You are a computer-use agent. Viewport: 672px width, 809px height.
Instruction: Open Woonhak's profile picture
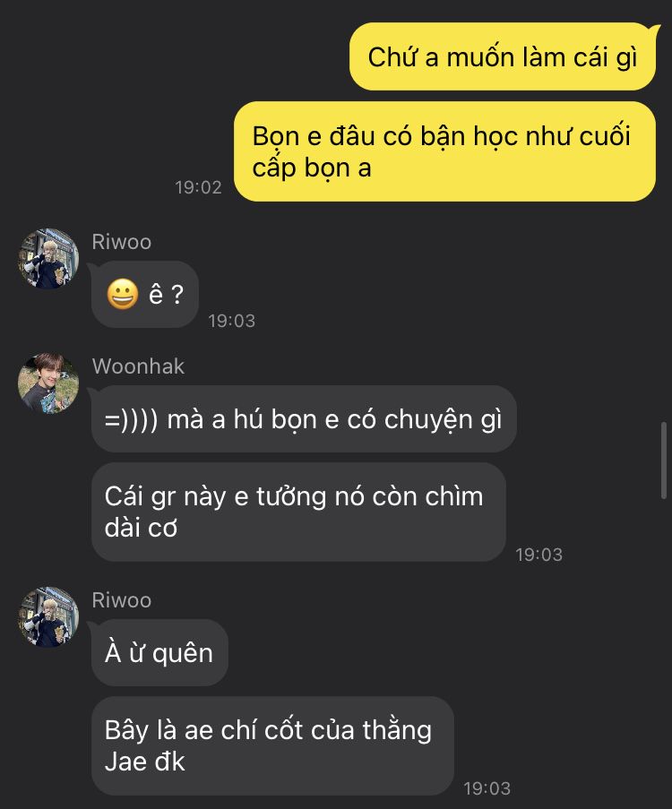(48, 383)
